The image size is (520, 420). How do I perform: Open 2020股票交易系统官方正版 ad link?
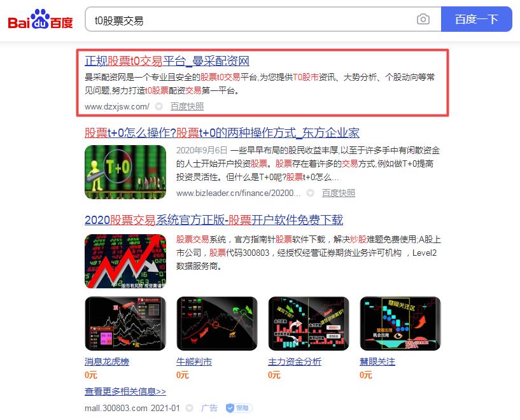coord(214,220)
